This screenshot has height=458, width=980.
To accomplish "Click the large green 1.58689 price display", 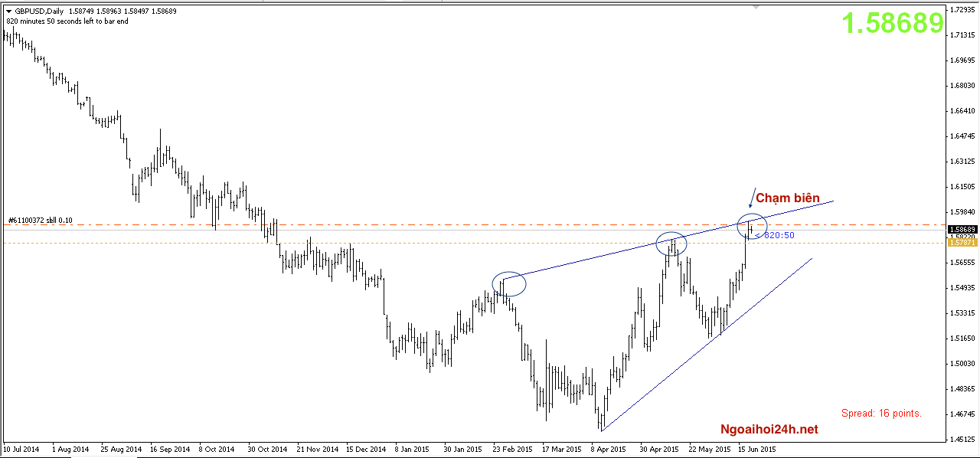I will pyautogui.click(x=893, y=24).
